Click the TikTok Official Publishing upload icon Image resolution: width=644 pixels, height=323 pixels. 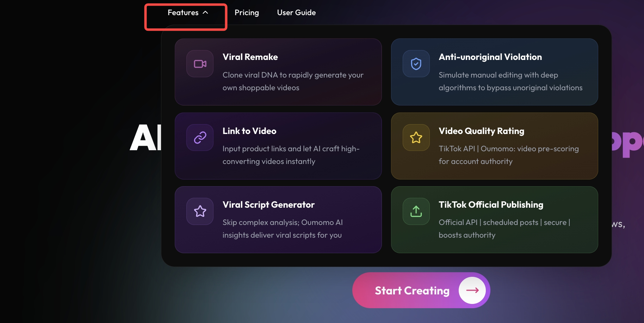pyautogui.click(x=416, y=211)
